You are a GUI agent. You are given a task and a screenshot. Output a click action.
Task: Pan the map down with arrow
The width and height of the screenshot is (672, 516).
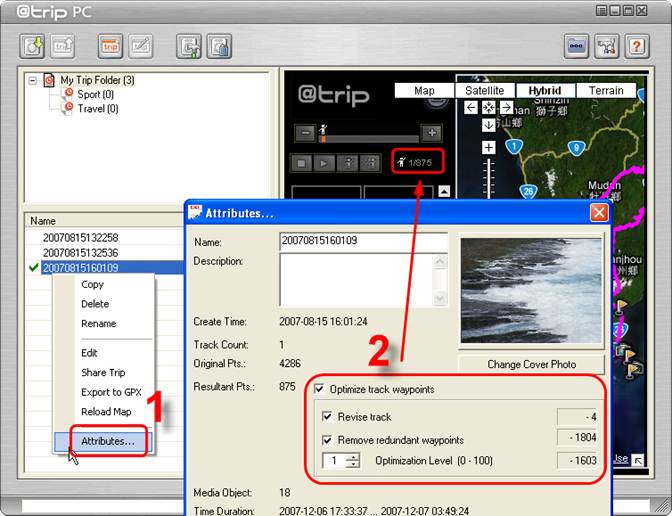489,125
